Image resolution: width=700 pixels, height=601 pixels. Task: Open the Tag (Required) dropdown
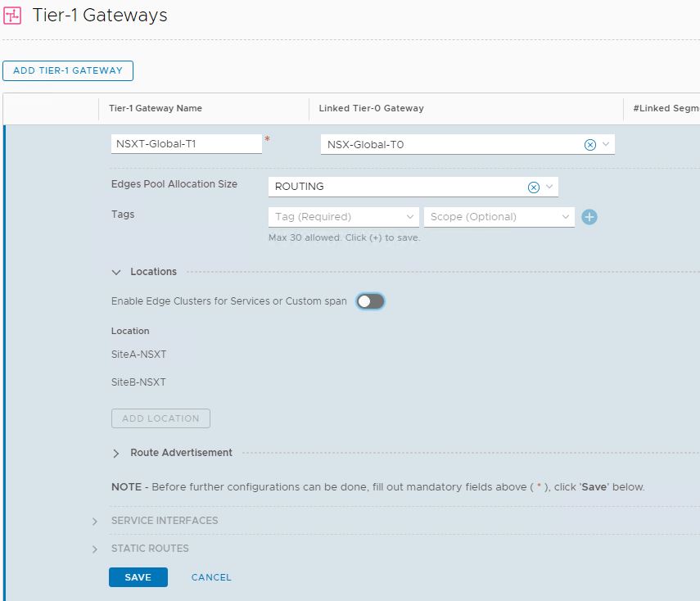pos(343,217)
